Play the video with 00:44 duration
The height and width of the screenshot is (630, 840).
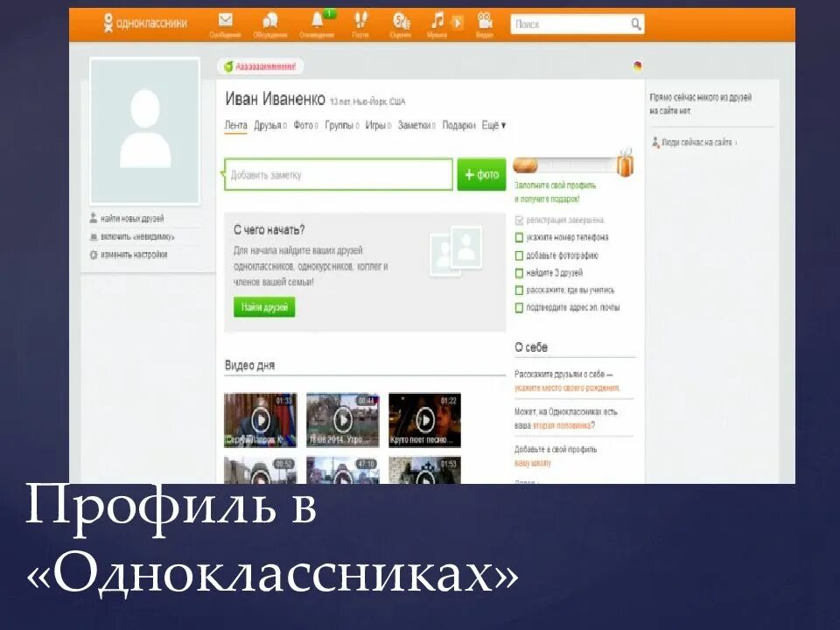pyautogui.click(x=343, y=420)
